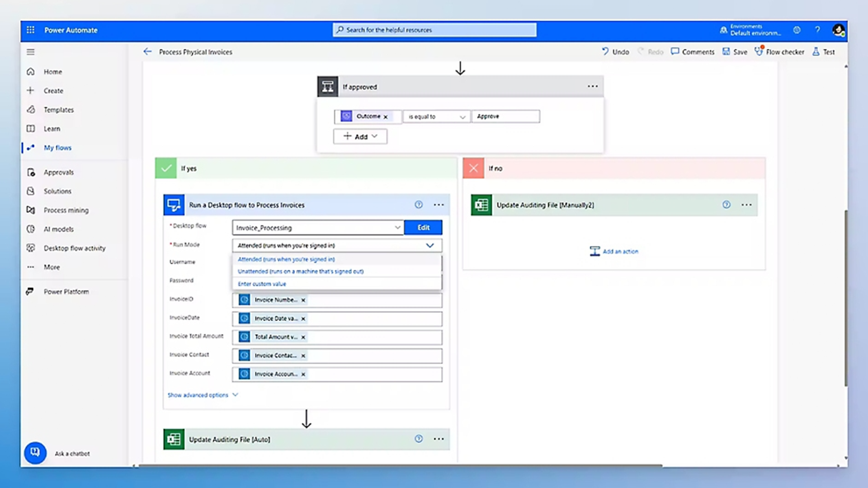Save the flow

point(735,52)
